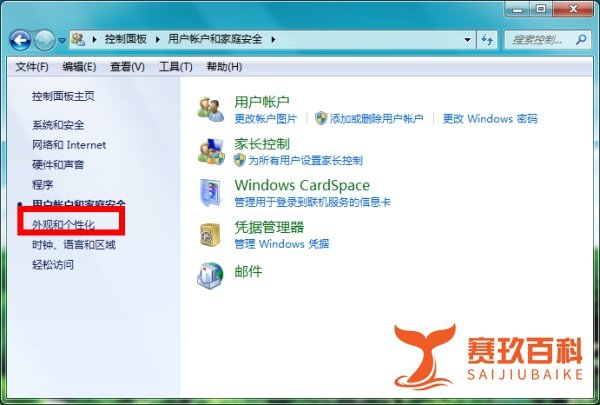Click 添加或删除用户帐户 link
Screen dimensions: 600x405
point(377,119)
